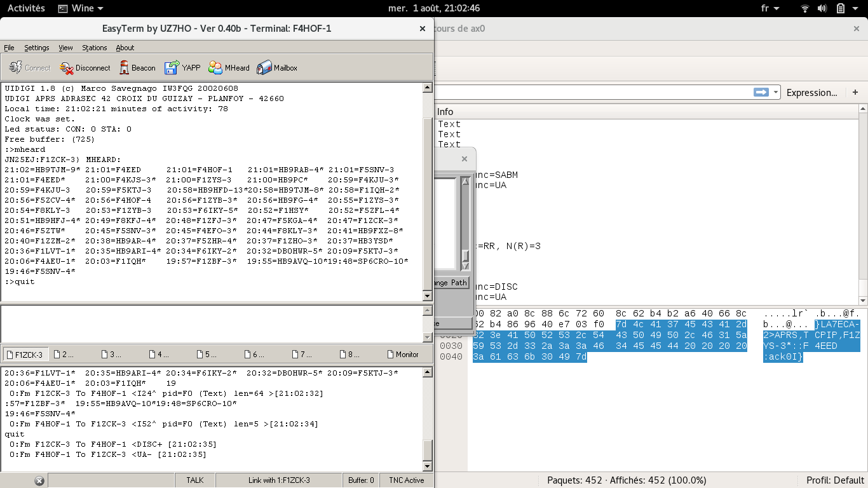The width and height of the screenshot is (868, 488).
Task: Click the round X icon in status bar
Action: 39,480
